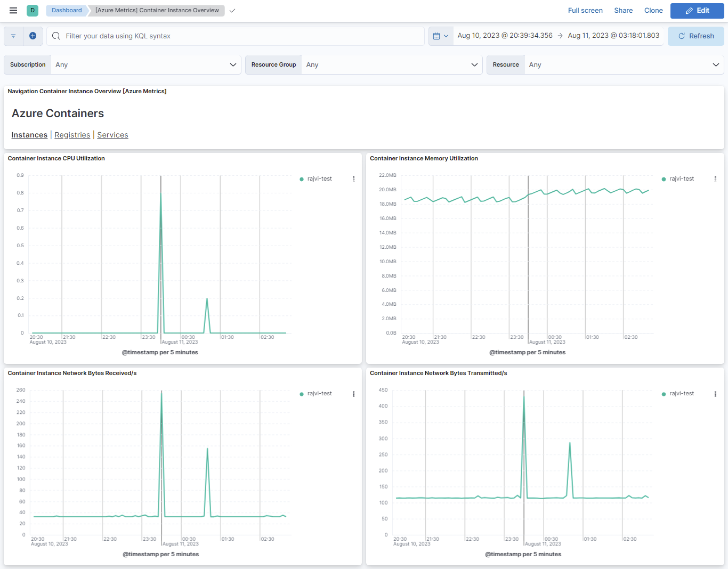This screenshot has width=728, height=569.
Task: Open the main hamburger navigation menu
Action: [13, 11]
